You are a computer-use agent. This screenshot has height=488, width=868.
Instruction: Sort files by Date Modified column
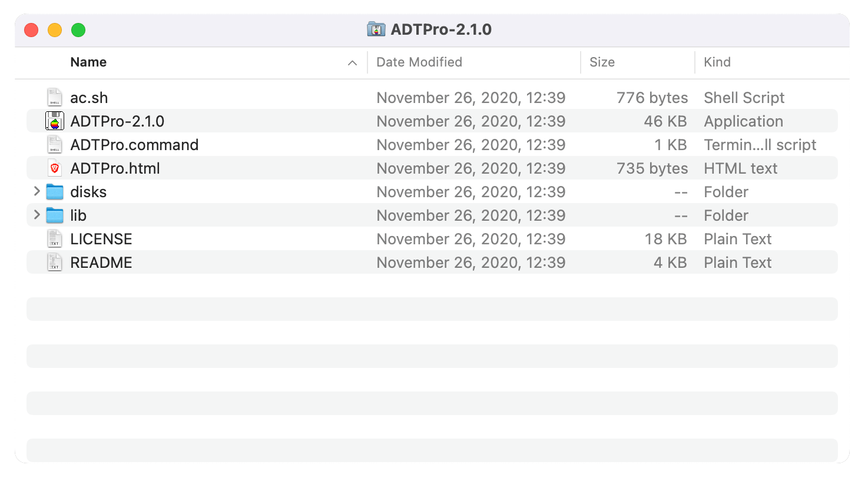pos(419,62)
